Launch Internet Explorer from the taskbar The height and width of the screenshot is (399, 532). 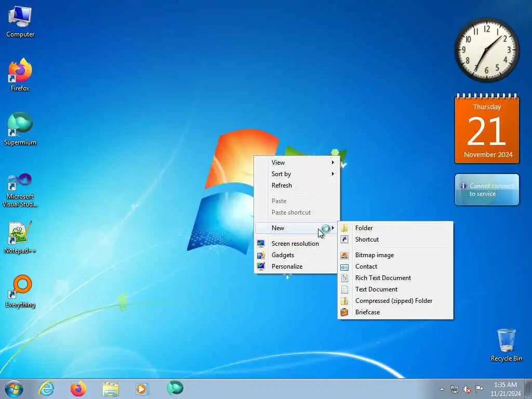(x=46, y=389)
